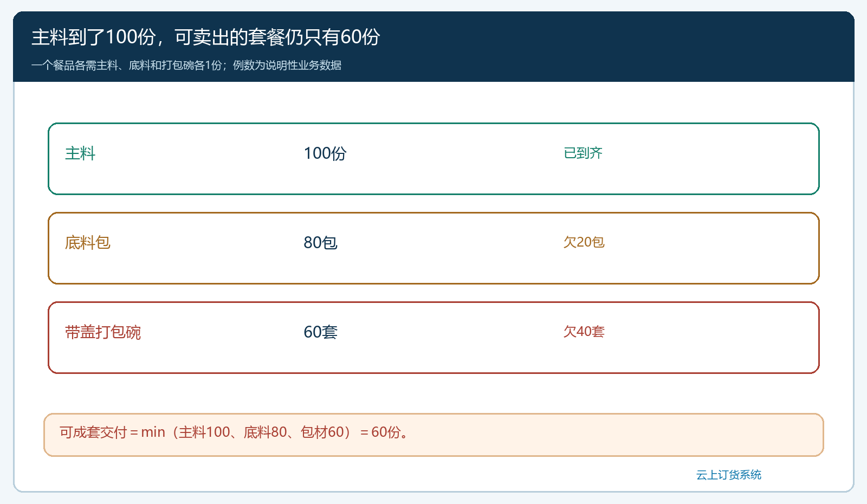Click the 可成套交付 = min formula text
867x504 pixels.
point(234,432)
